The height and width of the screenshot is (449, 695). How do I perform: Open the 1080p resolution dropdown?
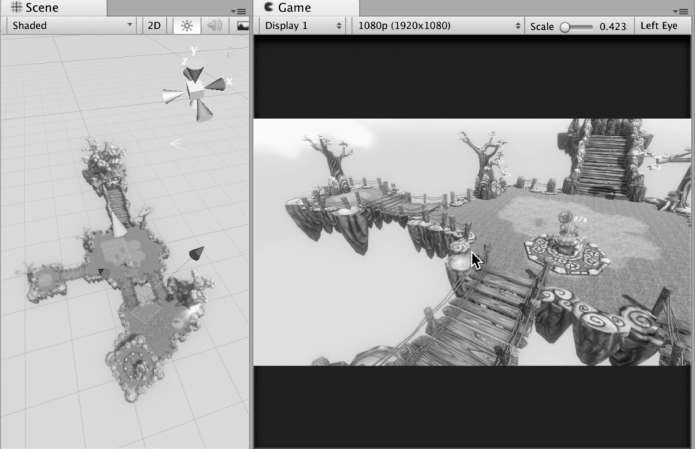click(x=439, y=26)
